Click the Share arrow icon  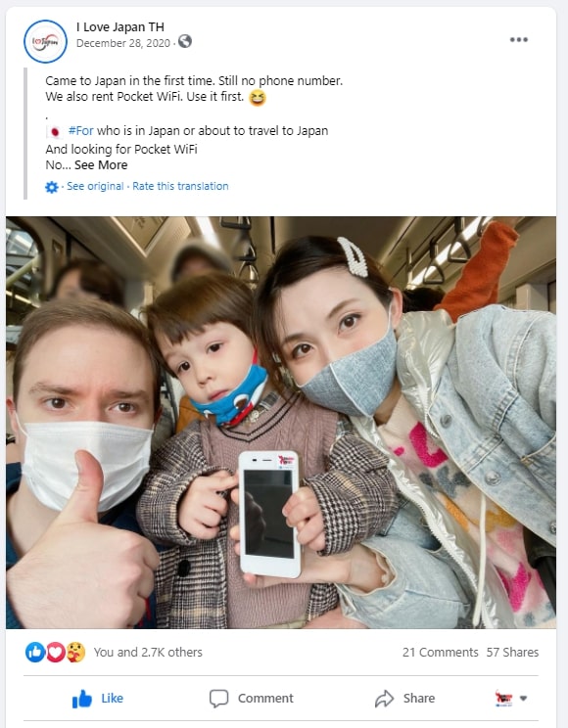click(x=385, y=699)
